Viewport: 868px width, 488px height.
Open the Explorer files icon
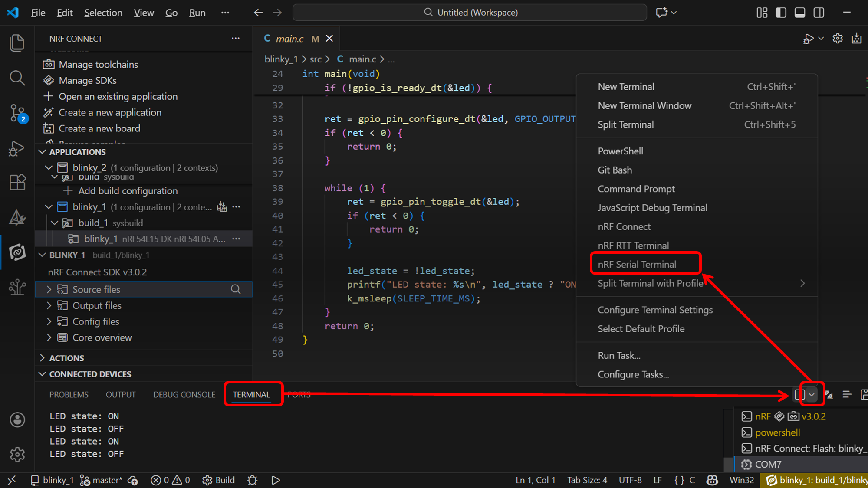17,43
